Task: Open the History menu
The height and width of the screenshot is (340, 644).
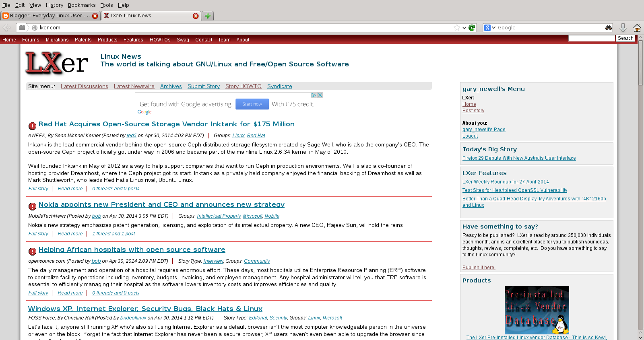Action: point(54,5)
